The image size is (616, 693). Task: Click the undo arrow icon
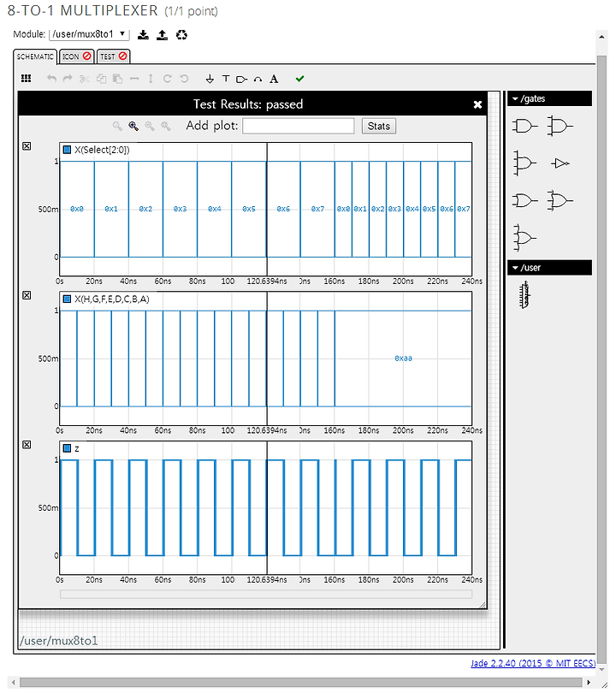tap(51, 79)
